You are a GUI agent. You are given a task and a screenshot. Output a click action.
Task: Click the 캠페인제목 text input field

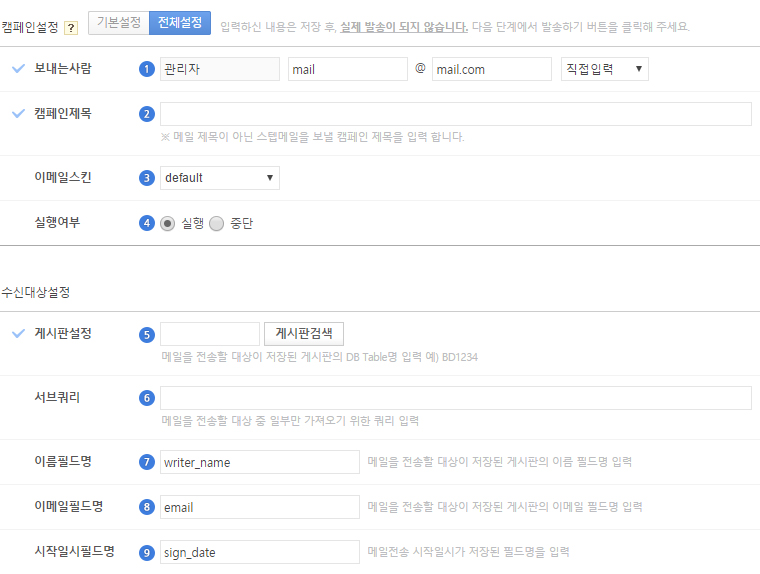(455, 114)
